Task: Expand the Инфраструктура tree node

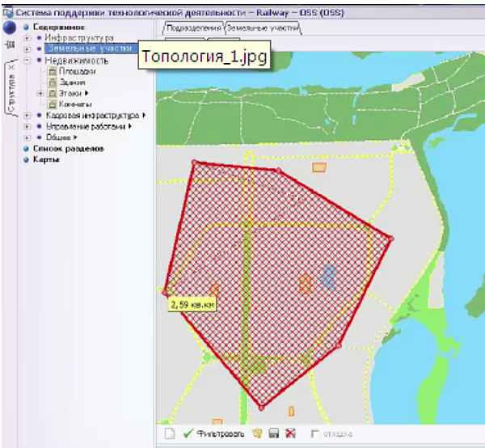Action: (27, 38)
